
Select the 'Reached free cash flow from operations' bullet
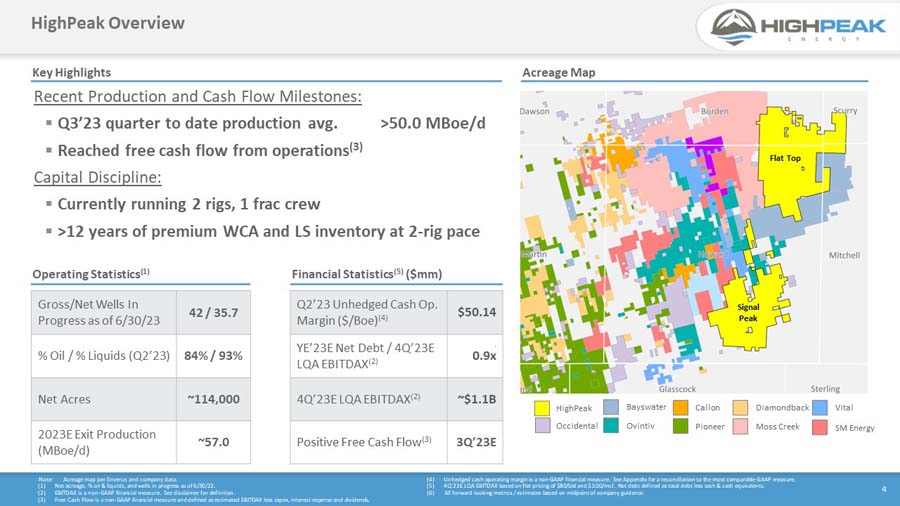pyautogui.click(x=210, y=150)
